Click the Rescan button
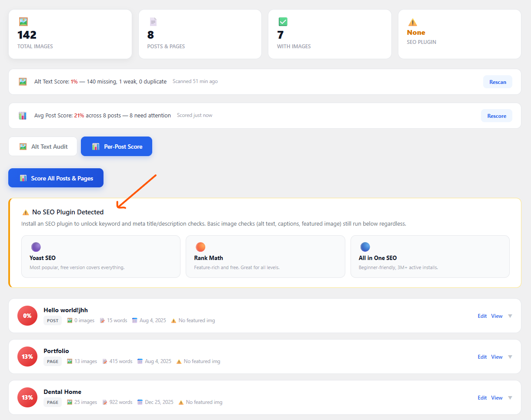Screen dimensions: 531x420 click(x=498, y=82)
